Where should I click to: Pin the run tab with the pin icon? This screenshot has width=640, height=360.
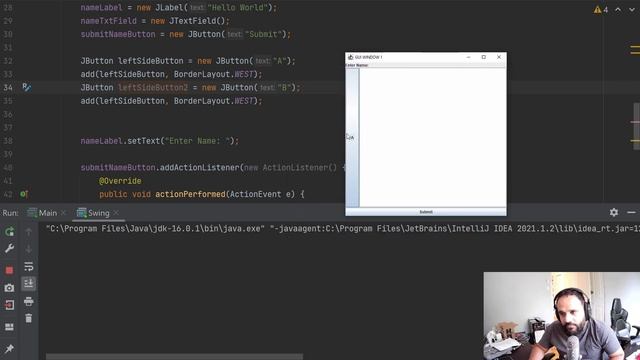coord(9,348)
